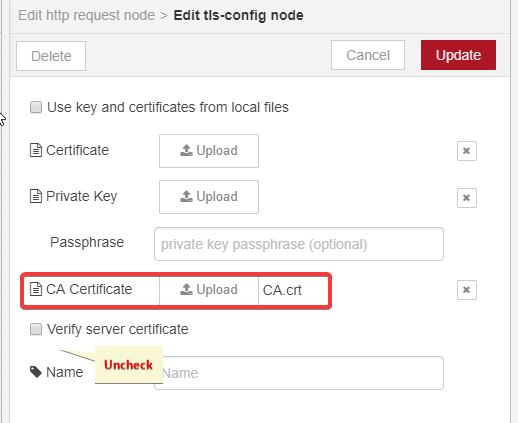Remove the CA Certificate using its x button
The width and height of the screenshot is (518, 423).
click(467, 290)
